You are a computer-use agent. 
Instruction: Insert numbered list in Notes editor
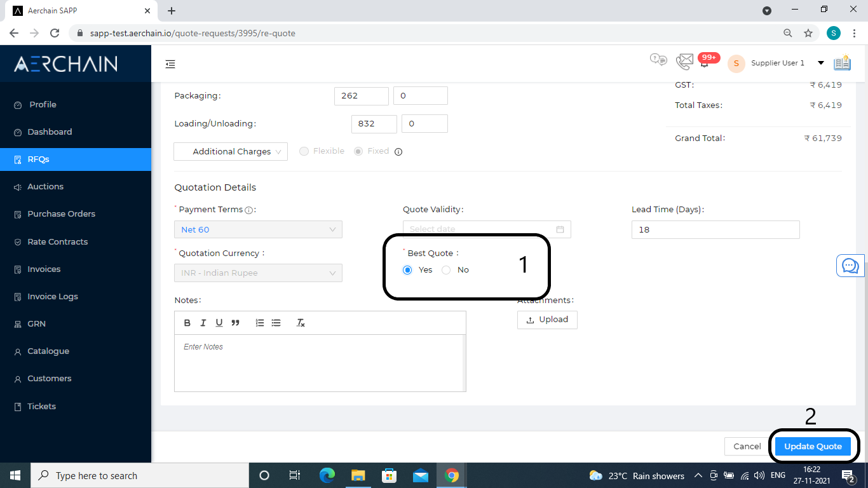pos(260,323)
